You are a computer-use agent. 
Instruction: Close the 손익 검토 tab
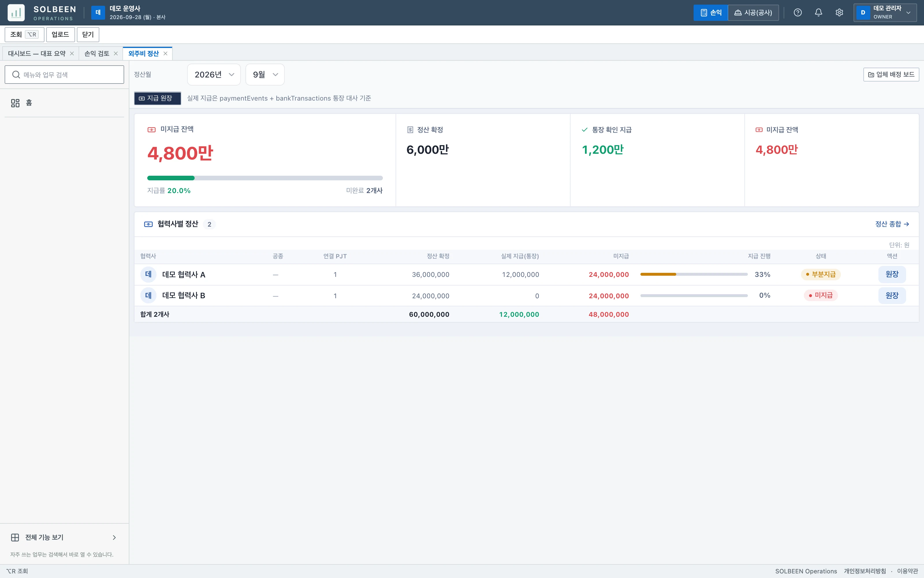point(116,53)
